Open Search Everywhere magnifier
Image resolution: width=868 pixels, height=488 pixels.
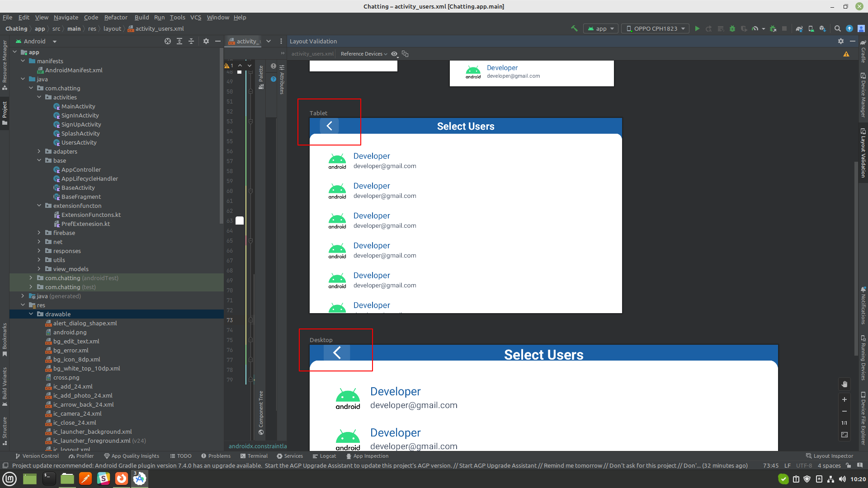[x=838, y=28]
